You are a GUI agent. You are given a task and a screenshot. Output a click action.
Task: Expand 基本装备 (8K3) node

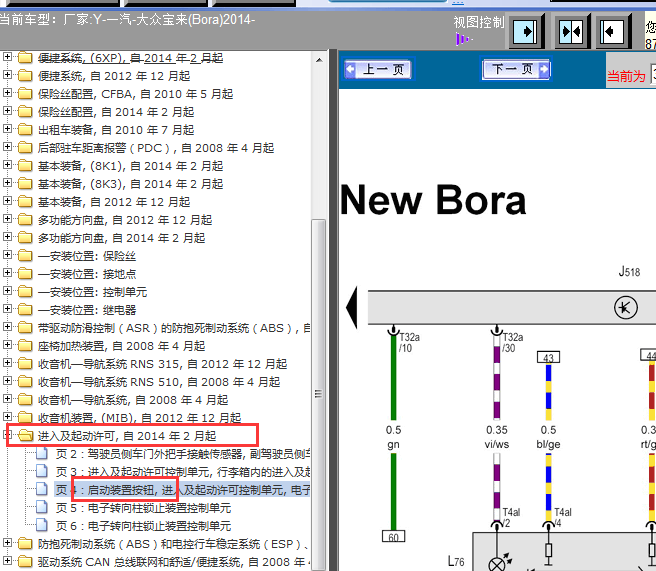pyautogui.click(x=7, y=183)
